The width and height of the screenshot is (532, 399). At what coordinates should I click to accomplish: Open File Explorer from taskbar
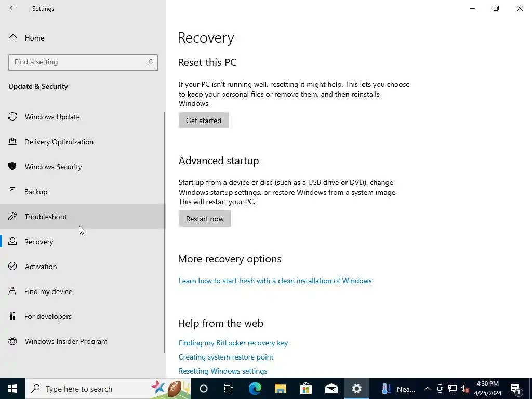[x=280, y=389]
